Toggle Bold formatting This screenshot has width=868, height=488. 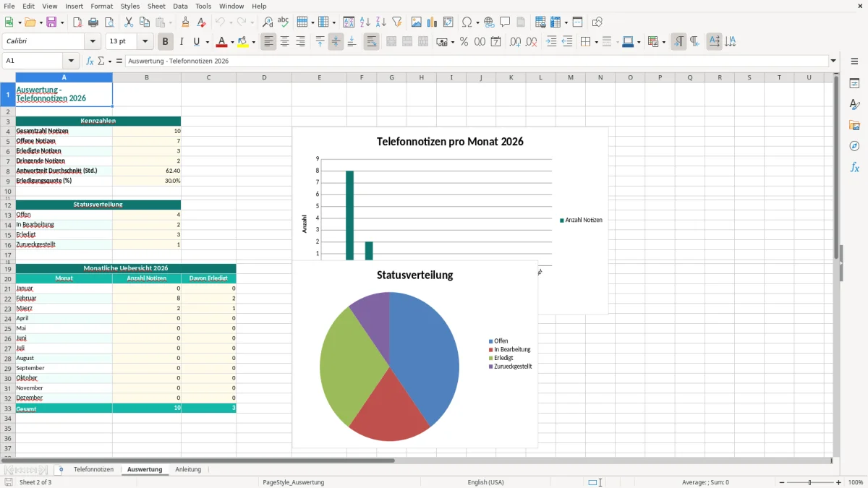click(165, 42)
